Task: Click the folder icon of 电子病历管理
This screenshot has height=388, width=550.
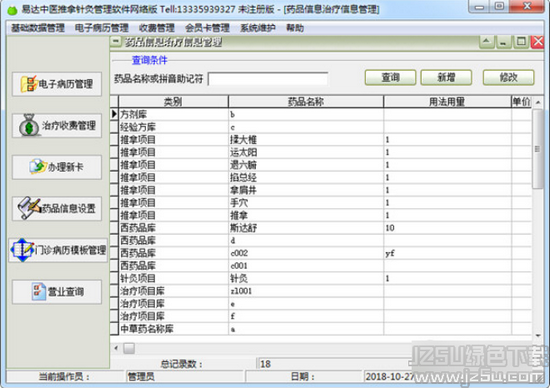Action: tap(29, 84)
